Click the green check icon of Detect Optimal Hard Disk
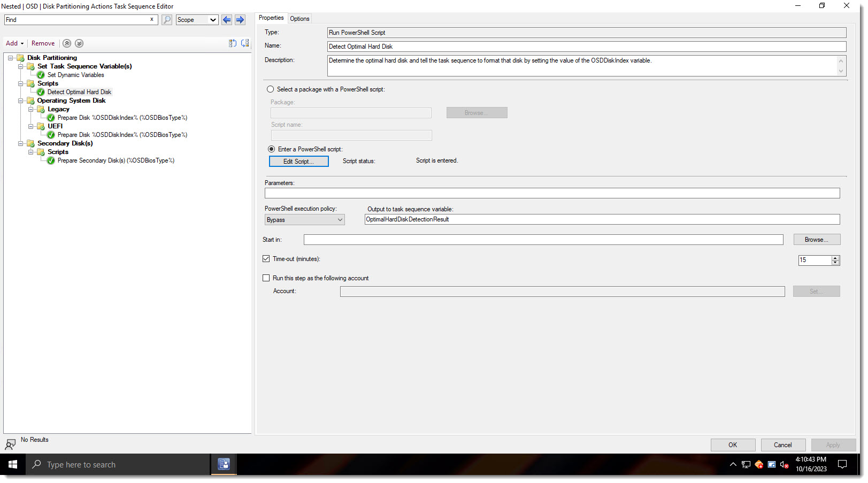Viewport: 868px width, 483px height. click(41, 92)
